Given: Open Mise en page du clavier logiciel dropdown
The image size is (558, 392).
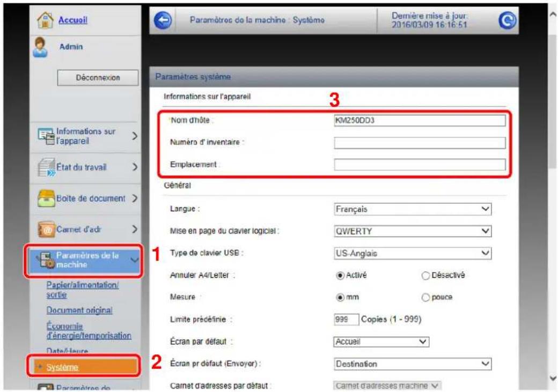Looking at the screenshot, I should coord(413,231).
